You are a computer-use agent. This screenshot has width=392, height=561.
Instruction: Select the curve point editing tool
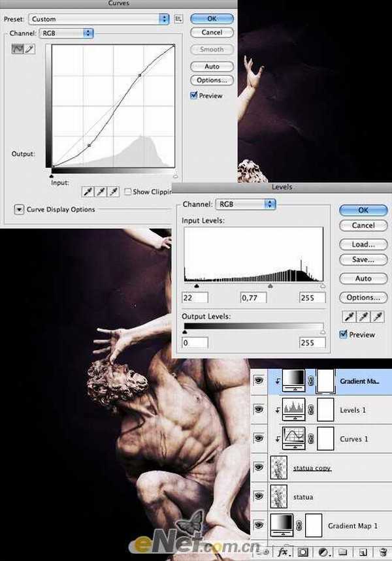pos(18,50)
